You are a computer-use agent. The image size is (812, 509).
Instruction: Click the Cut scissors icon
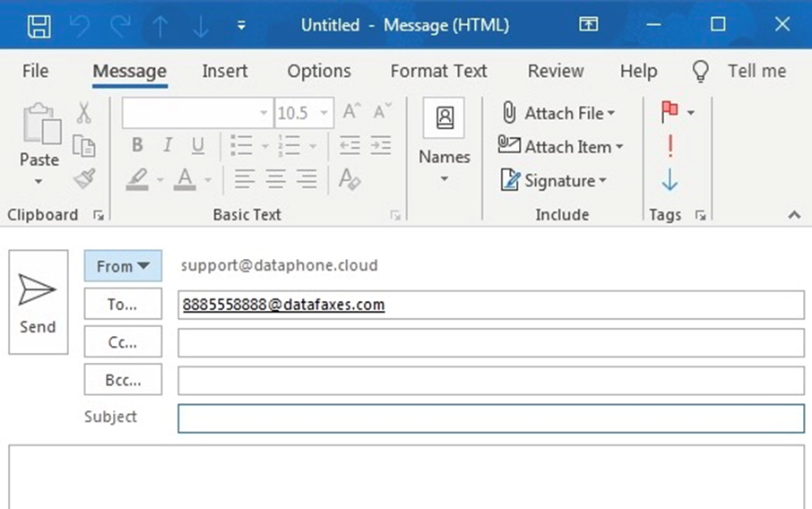click(x=83, y=113)
